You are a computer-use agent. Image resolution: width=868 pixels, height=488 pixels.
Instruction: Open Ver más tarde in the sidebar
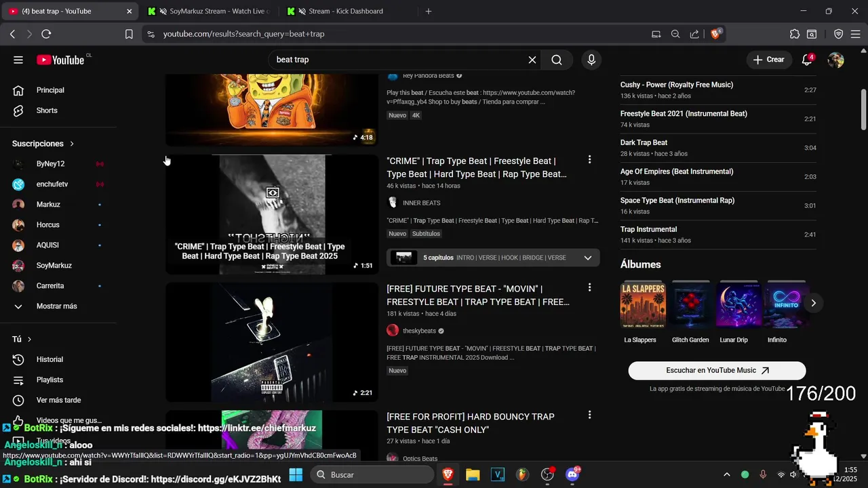coord(58,400)
